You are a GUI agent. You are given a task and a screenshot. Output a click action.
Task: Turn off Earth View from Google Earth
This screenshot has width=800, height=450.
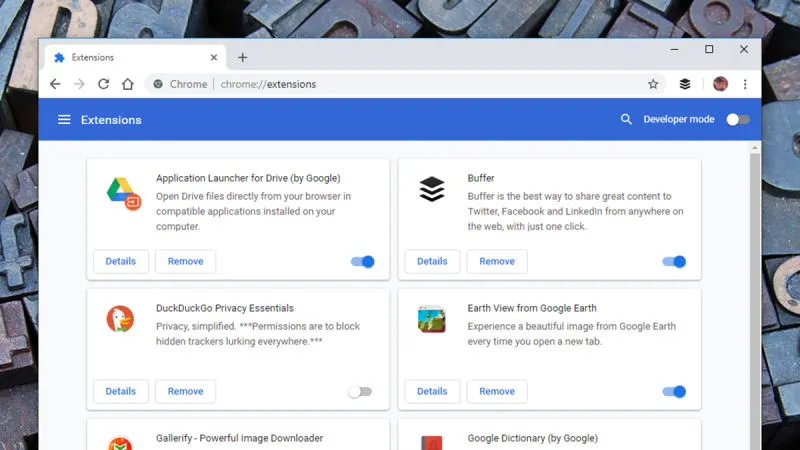pos(674,392)
